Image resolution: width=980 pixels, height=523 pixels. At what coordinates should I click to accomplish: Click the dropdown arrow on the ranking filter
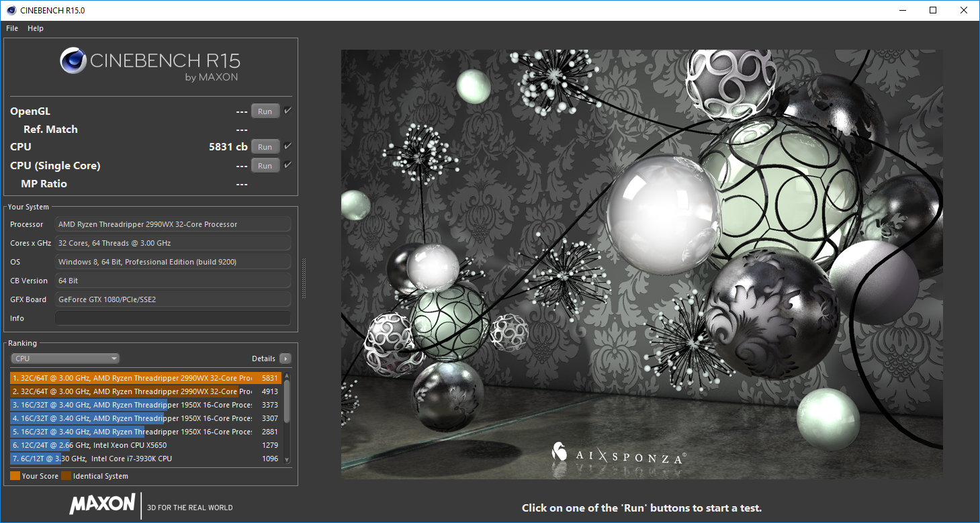(112, 358)
